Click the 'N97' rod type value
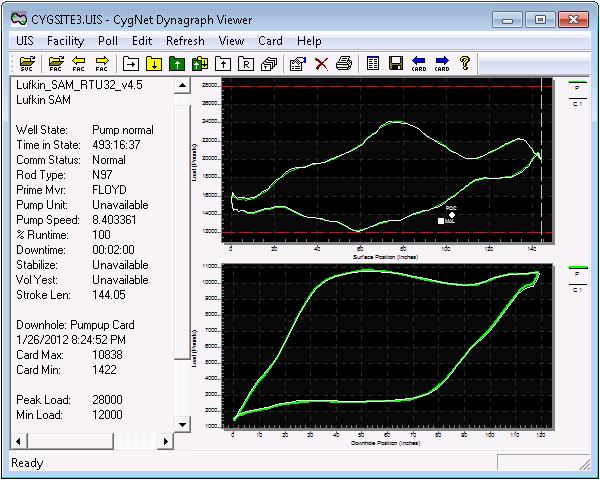 (x=102, y=175)
